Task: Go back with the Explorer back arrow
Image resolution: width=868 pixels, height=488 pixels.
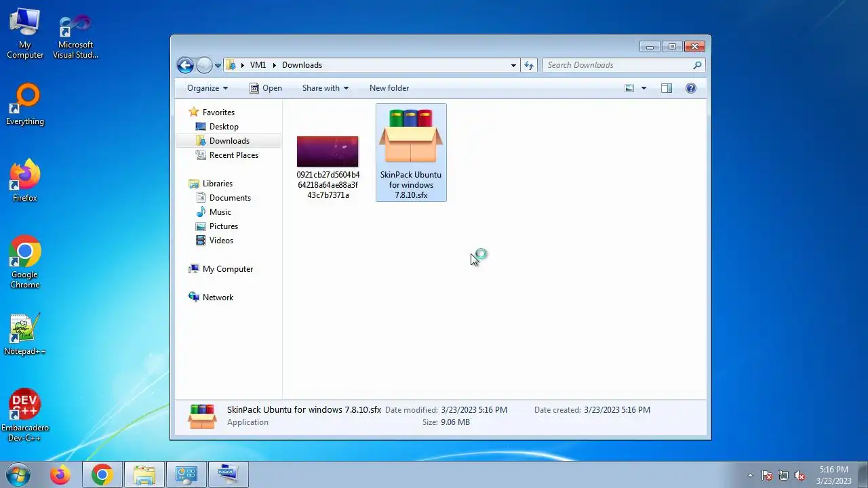Action: pyautogui.click(x=185, y=65)
